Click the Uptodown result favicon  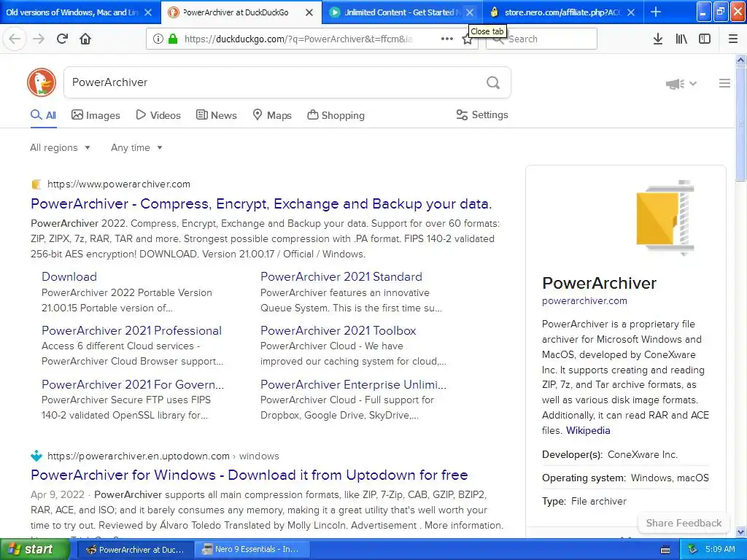click(36, 456)
